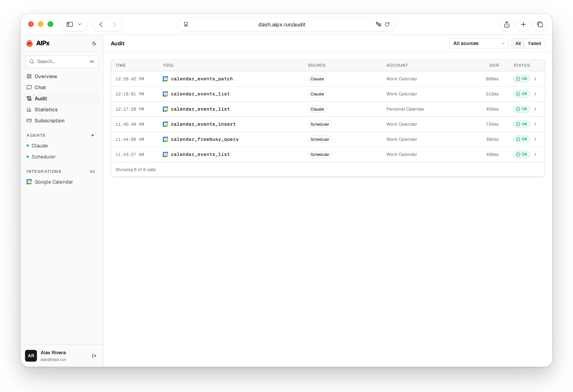
Task: Toggle dark mode moon icon
Action: click(x=94, y=44)
